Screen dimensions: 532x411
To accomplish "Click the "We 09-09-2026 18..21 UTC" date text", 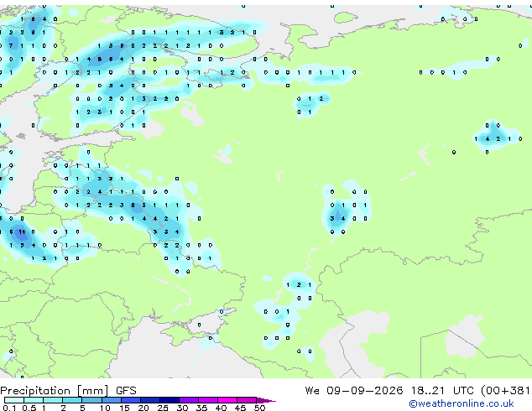I will (x=391, y=391).
